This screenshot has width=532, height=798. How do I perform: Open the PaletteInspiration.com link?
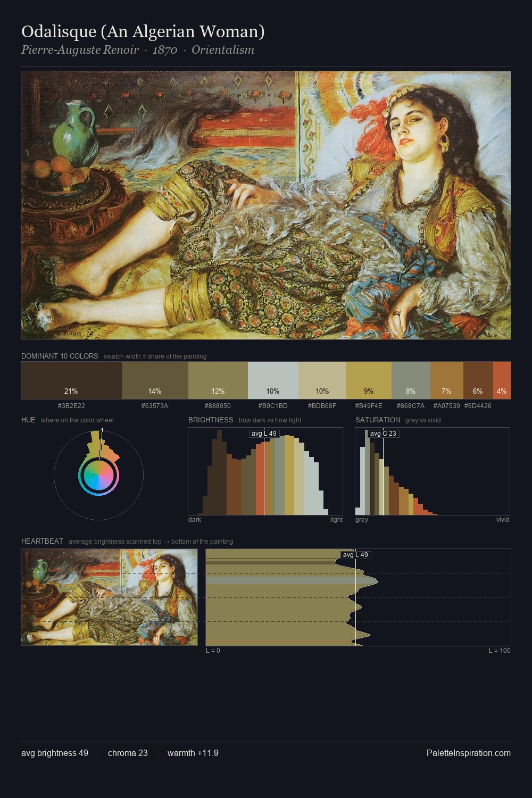469,753
